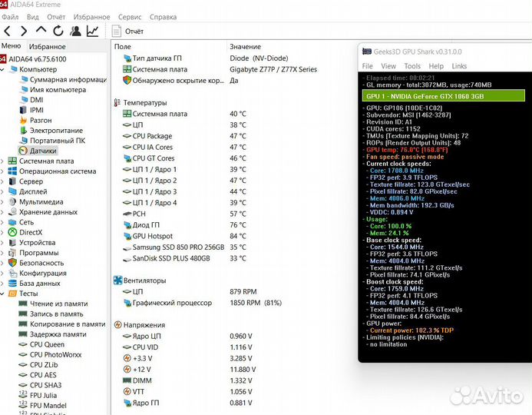The height and width of the screenshot is (415, 532).
Task: Click the Up level arrow icon
Action: [41, 31]
